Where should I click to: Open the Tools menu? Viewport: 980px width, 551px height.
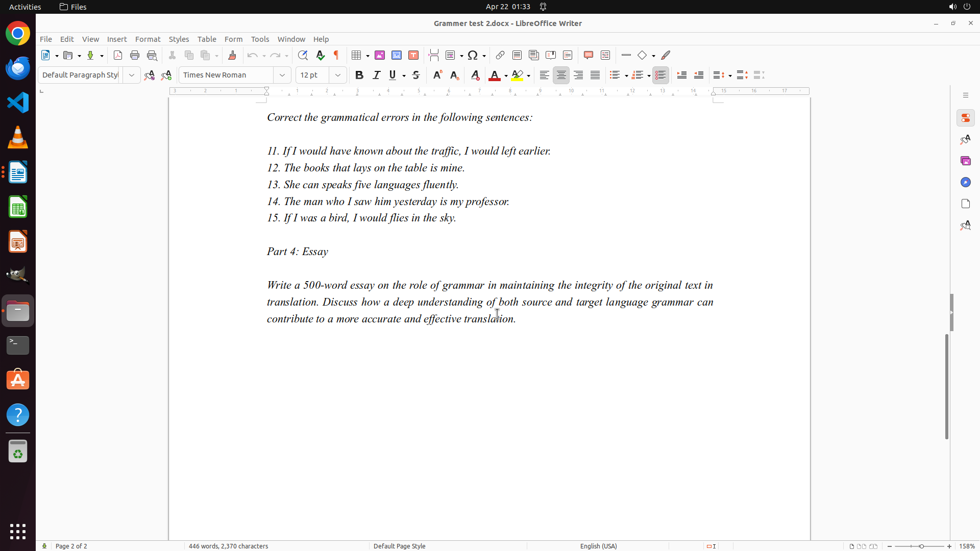point(260,39)
